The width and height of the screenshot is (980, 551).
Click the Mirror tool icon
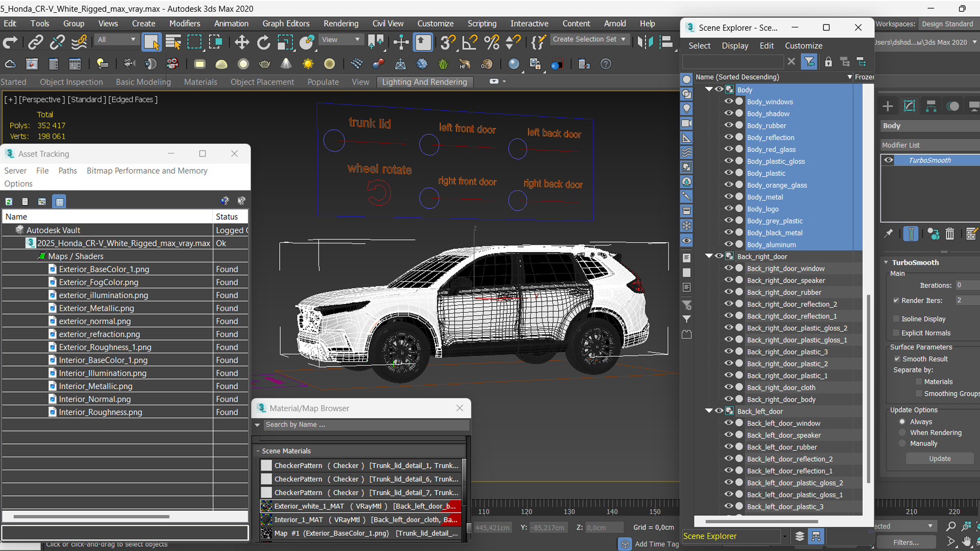coord(645,42)
